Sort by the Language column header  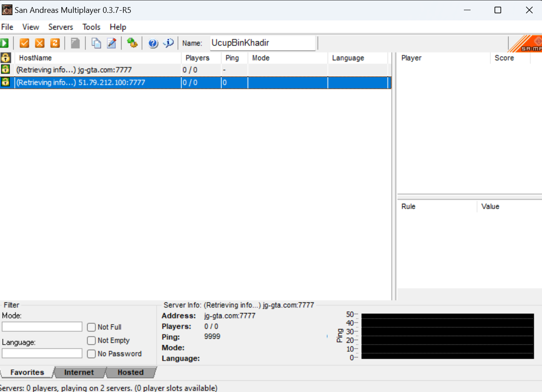coord(357,58)
